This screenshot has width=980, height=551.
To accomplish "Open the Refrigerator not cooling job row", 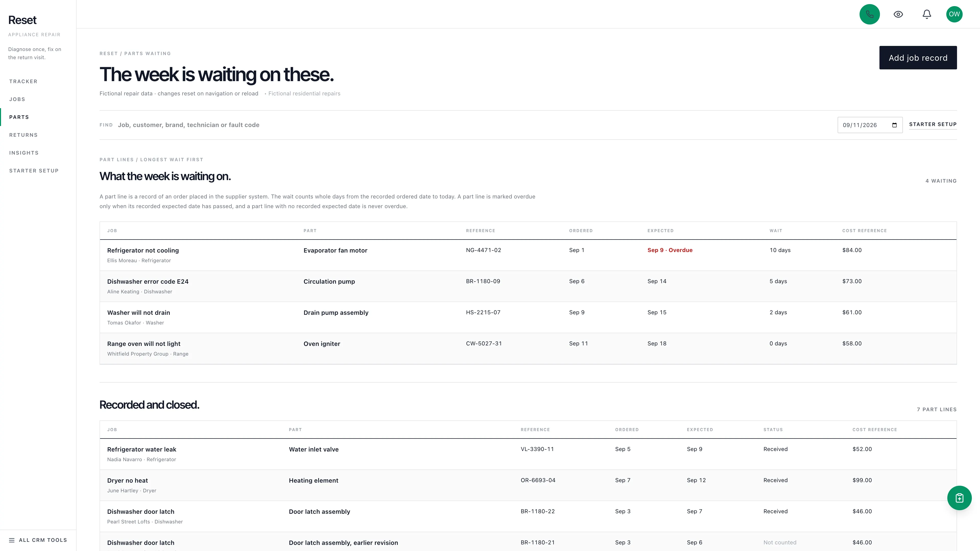I will pos(528,255).
